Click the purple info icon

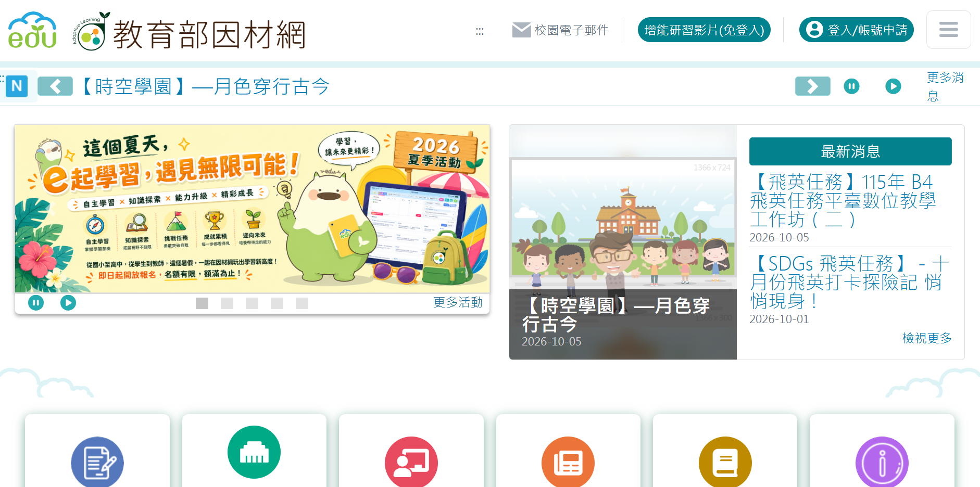coord(882,462)
